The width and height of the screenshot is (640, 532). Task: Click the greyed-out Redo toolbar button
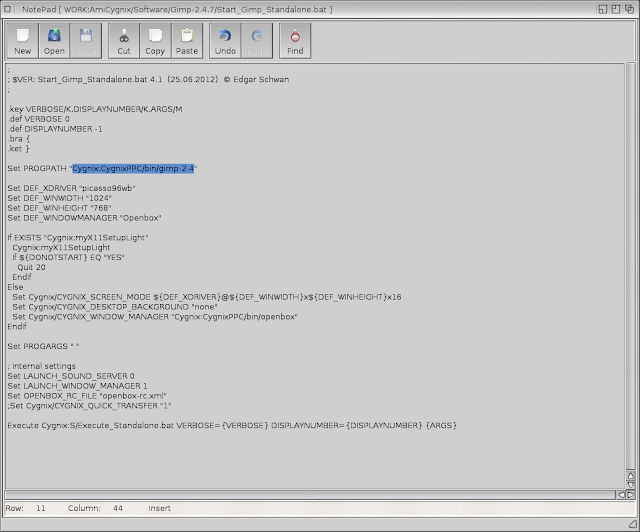(257, 41)
